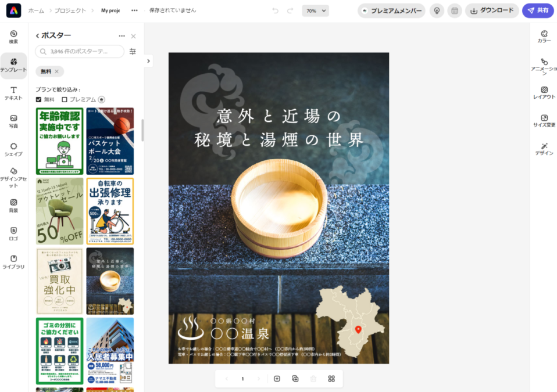
Task: Collapse the side panel with chevron handle
Action: pyautogui.click(x=148, y=60)
